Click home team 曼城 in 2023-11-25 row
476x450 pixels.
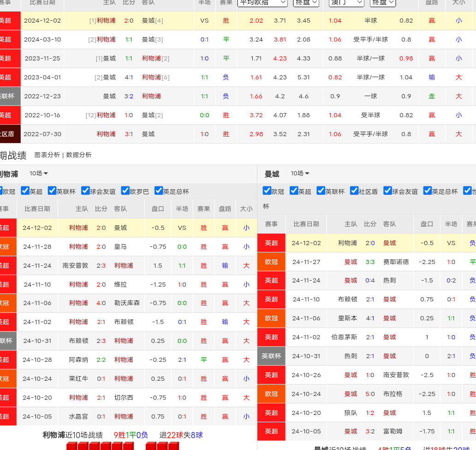coord(109,58)
